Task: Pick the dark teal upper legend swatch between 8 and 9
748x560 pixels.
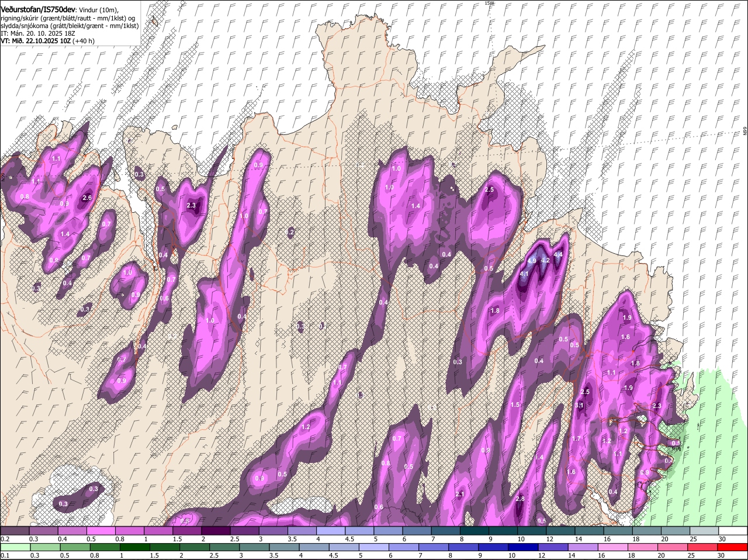Action: (475, 531)
